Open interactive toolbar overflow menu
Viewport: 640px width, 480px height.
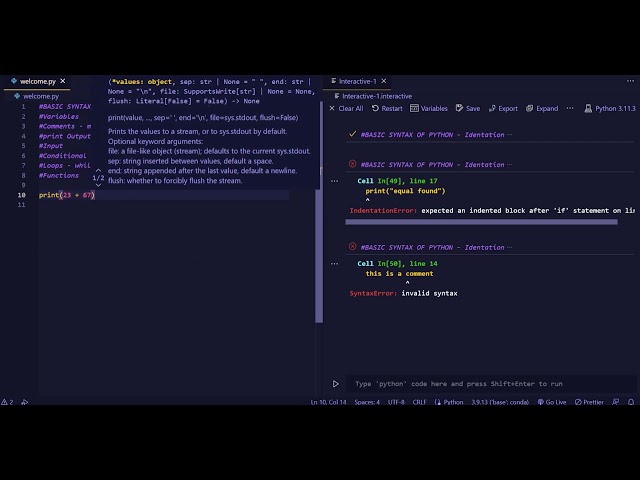pyautogui.click(x=570, y=109)
